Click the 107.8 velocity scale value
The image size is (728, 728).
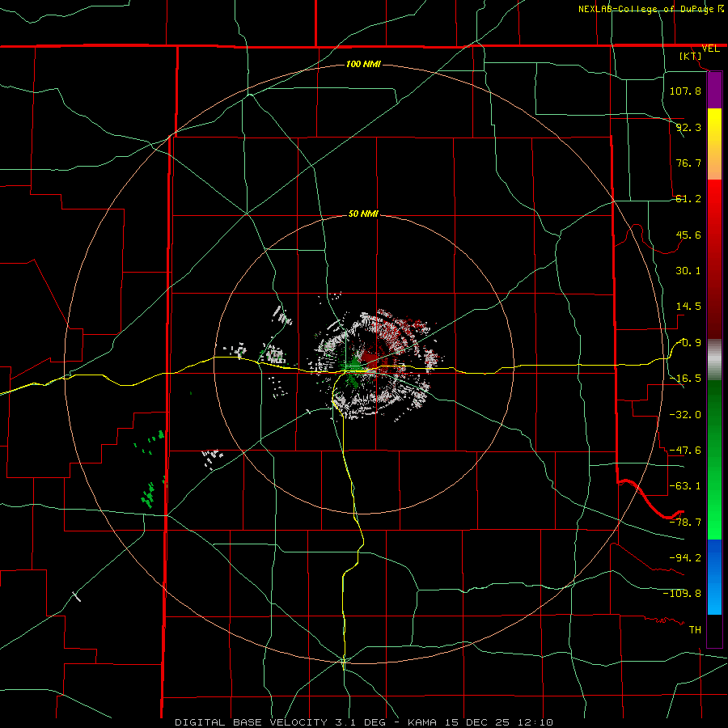click(x=685, y=91)
